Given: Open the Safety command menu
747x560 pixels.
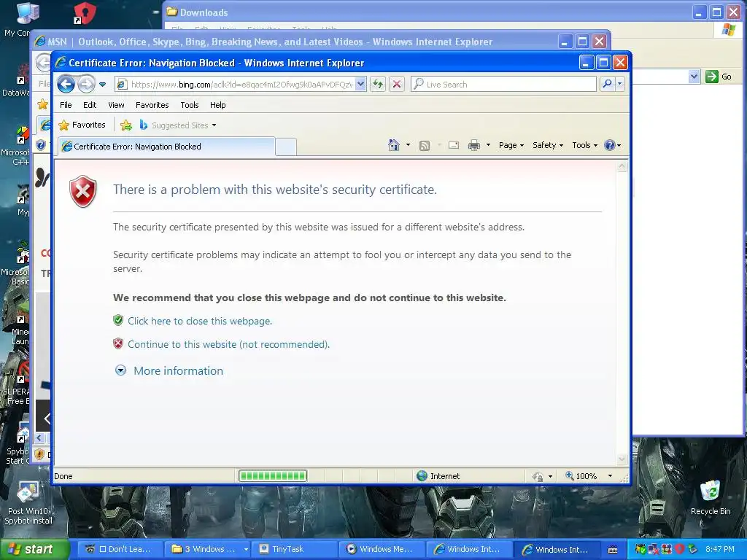Looking at the screenshot, I should (548, 145).
